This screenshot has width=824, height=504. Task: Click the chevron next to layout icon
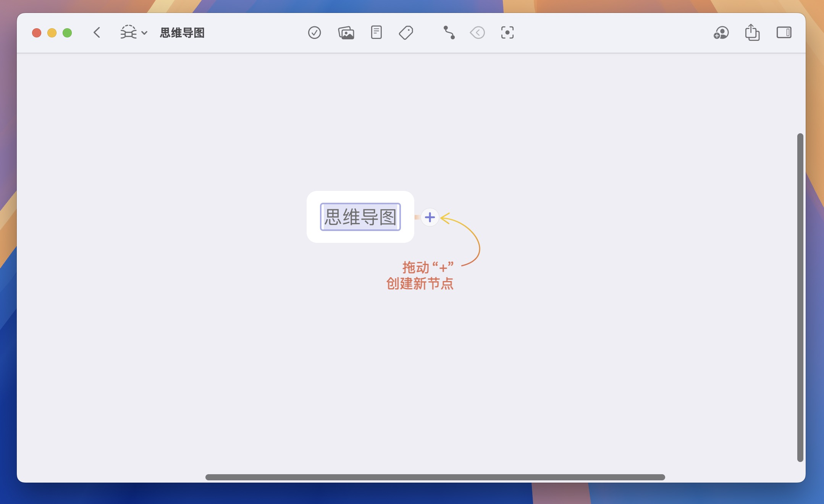144,33
